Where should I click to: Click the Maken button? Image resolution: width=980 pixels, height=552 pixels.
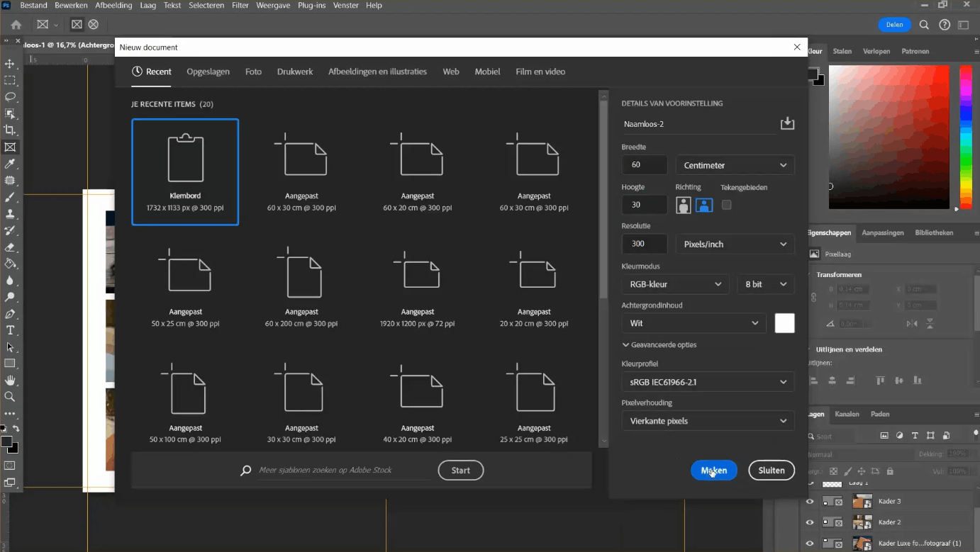coord(714,471)
